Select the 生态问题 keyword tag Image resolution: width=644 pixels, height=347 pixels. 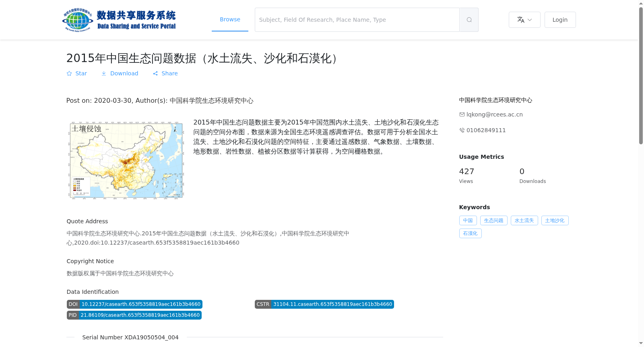click(x=493, y=220)
